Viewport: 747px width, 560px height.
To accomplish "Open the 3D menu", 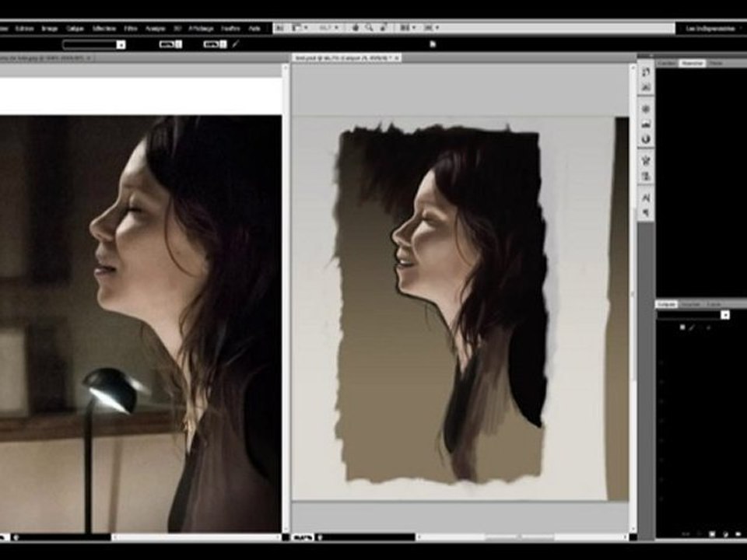I will (177, 29).
